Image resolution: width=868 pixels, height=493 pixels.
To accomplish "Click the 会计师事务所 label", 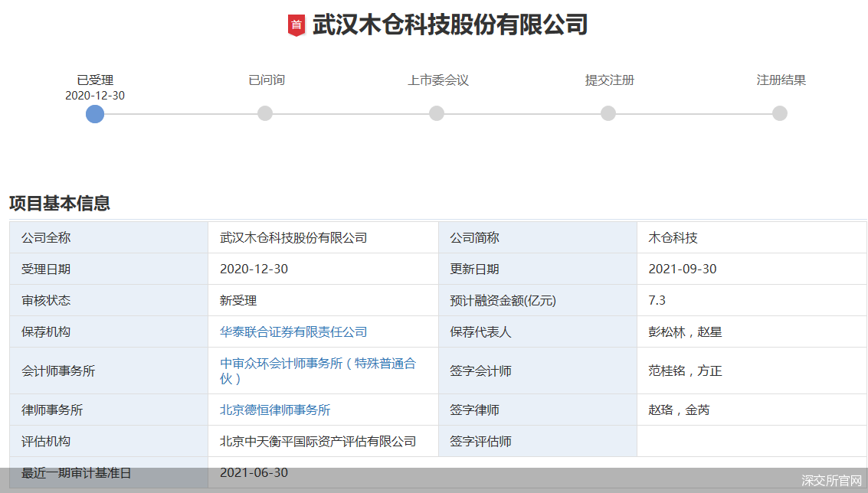I will [58, 371].
